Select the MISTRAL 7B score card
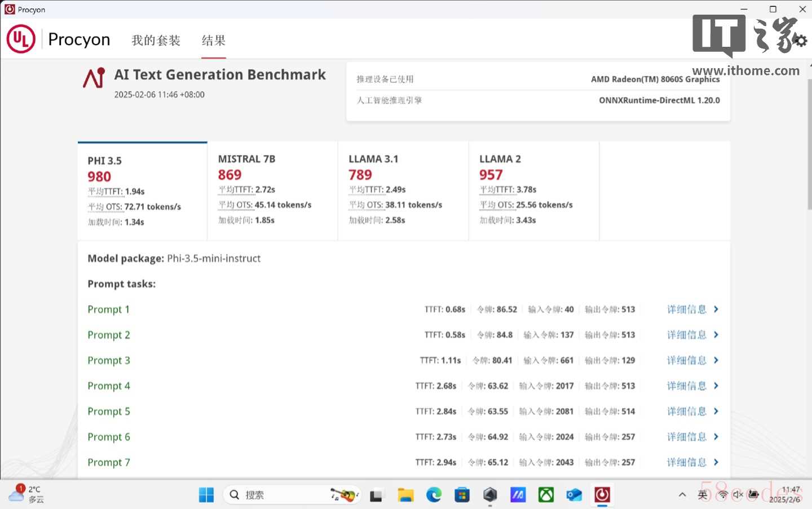 click(272, 191)
